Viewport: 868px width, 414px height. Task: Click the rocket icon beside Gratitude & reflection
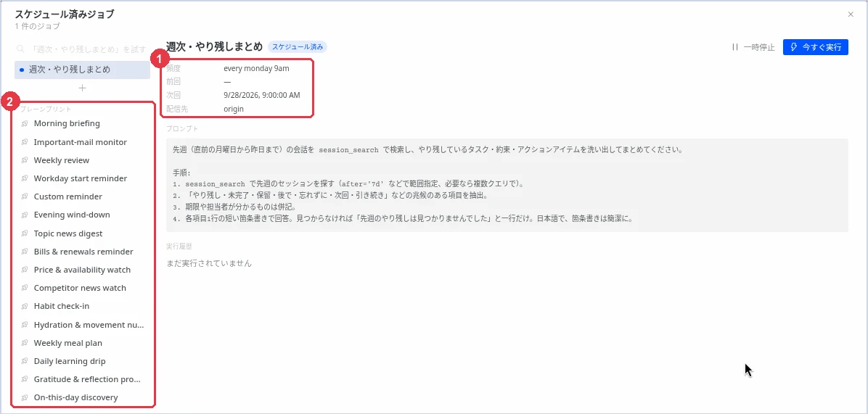coord(25,379)
